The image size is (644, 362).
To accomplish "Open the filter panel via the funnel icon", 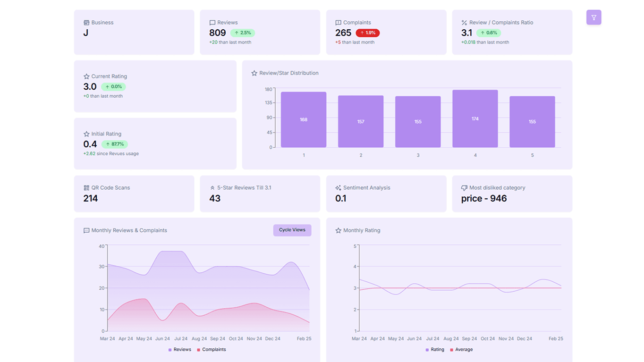I will (593, 17).
